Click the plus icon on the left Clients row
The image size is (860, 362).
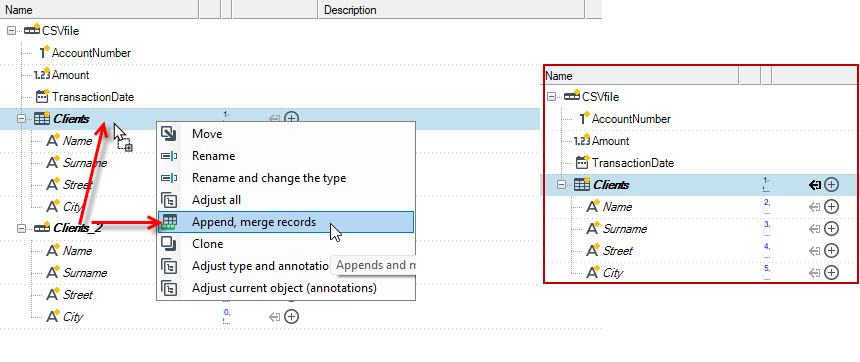[292, 118]
